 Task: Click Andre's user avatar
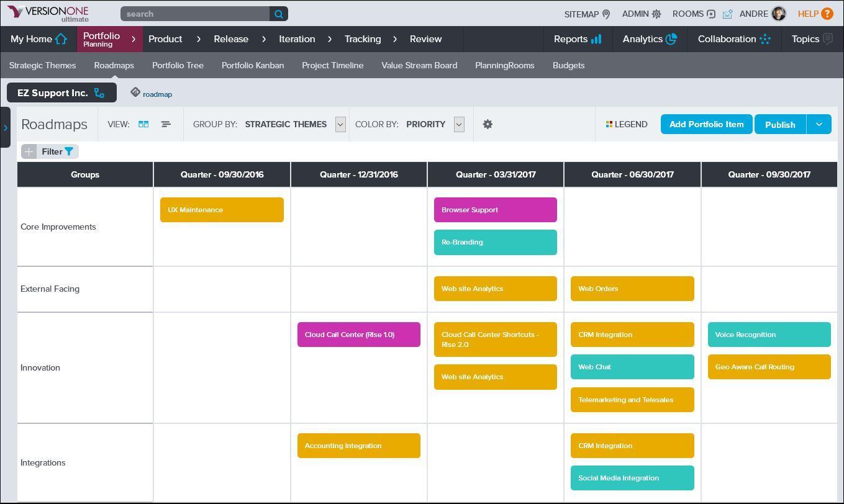[778, 14]
